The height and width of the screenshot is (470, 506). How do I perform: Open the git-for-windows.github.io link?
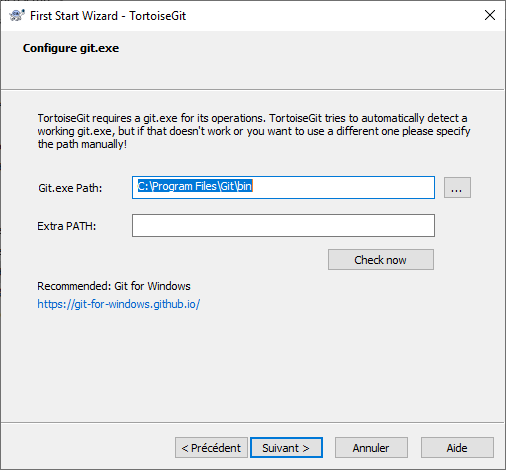118,304
